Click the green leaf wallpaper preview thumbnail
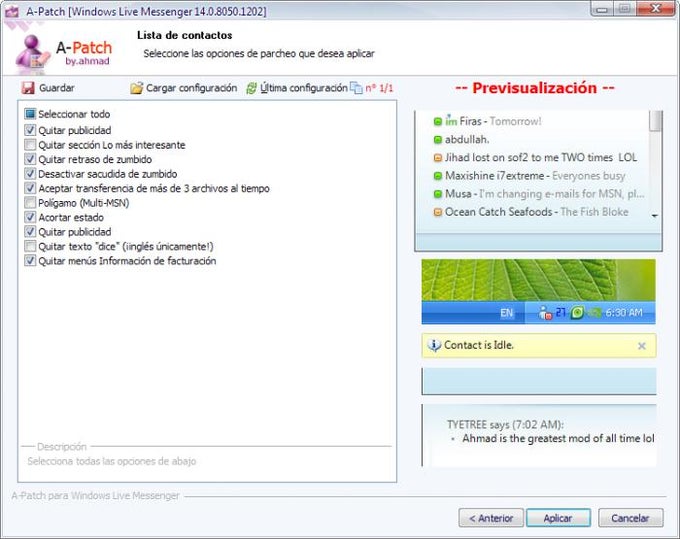 click(x=538, y=280)
